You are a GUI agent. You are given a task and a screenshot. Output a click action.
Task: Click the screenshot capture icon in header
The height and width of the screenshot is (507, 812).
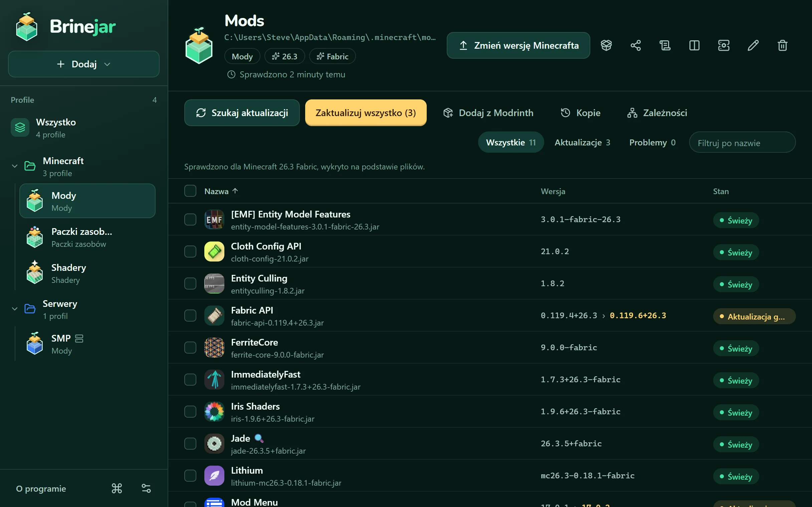click(x=724, y=45)
